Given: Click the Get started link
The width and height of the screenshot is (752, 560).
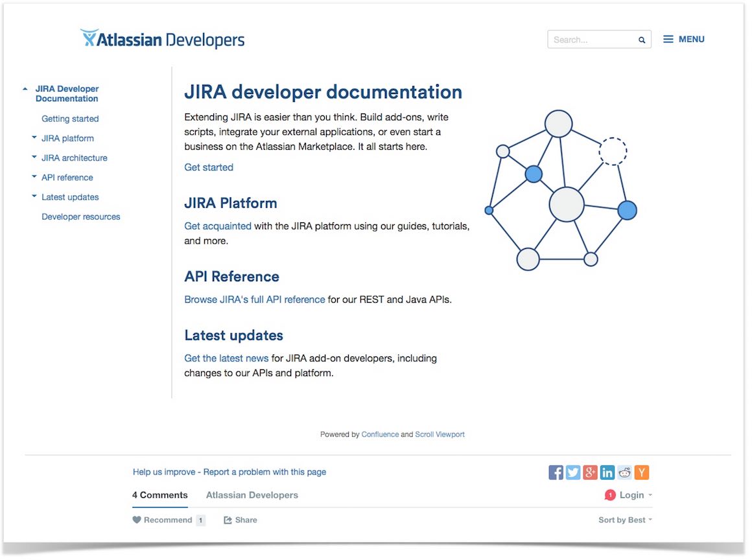Looking at the screenshot, I should coord(209,167).
